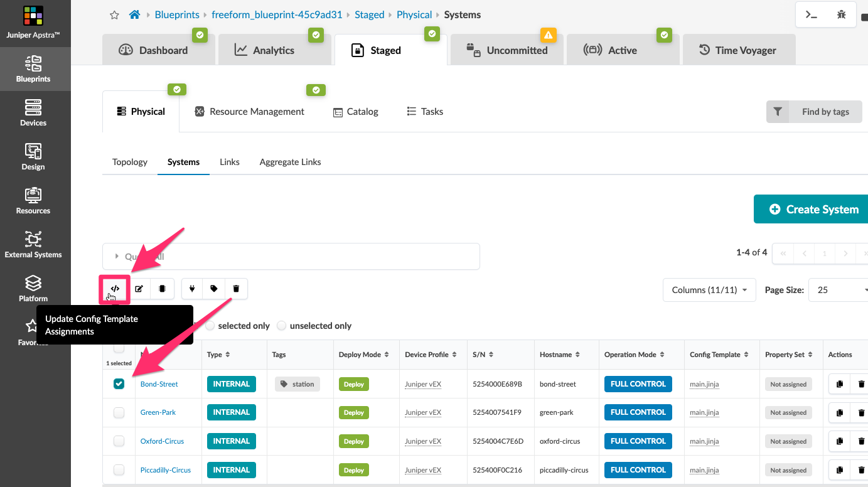Open the Piccadilly-Circus system link
This screenshot has height=487, width=868.
point(166,470)
